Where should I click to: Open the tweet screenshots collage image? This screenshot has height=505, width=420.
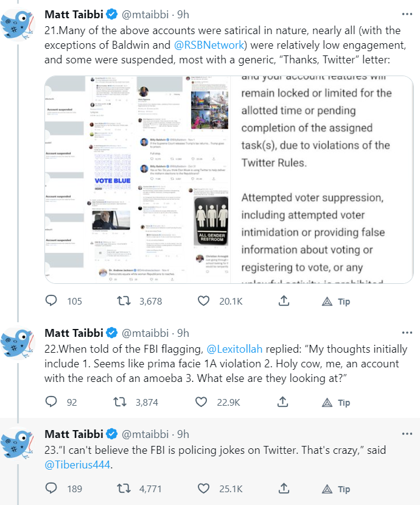coord(138,180)
